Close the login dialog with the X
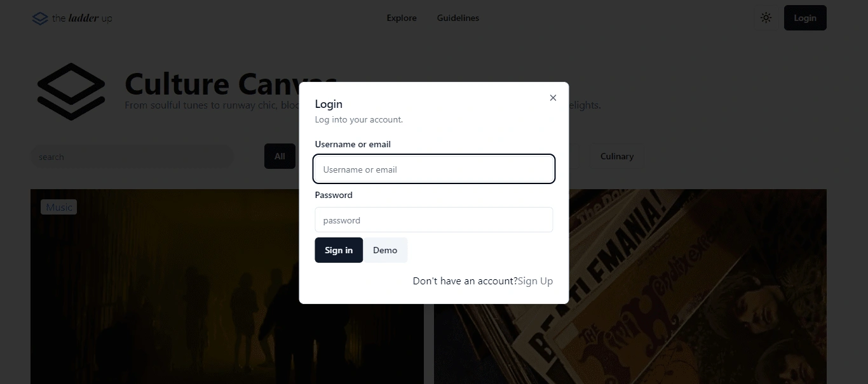 (553, 98)
